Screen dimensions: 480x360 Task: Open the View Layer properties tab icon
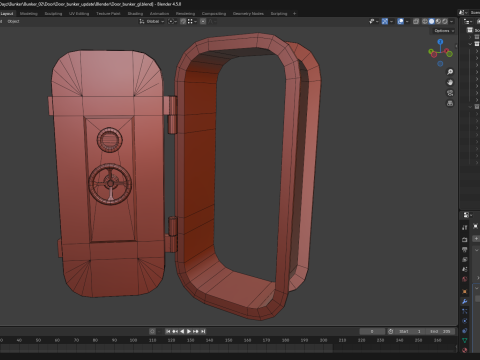point(465,260)
